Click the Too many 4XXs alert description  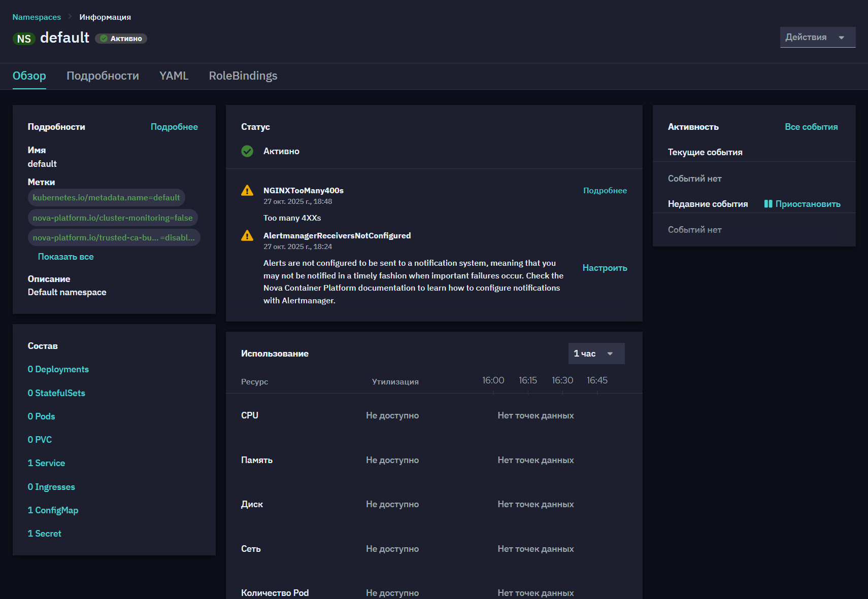(292, 218)
